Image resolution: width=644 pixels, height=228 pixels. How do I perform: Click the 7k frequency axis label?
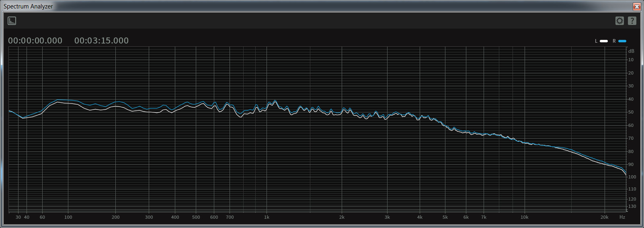[x=484, y=217]
